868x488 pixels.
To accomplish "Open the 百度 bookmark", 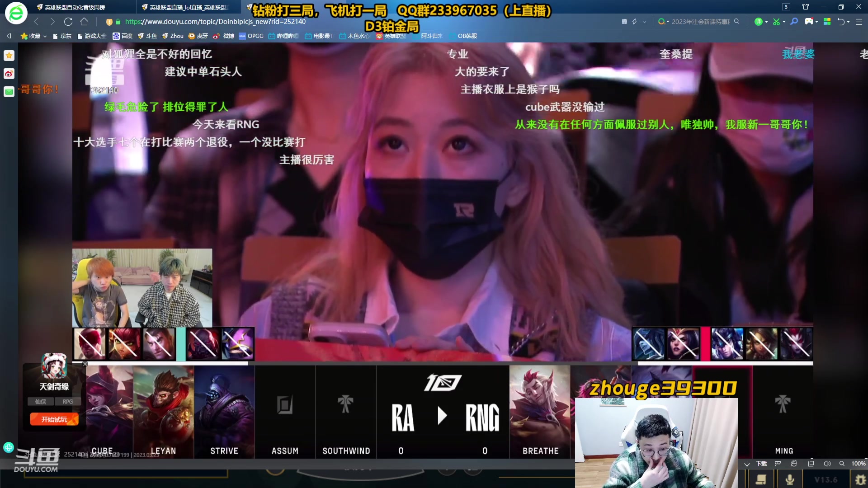I will pos(123,36).
